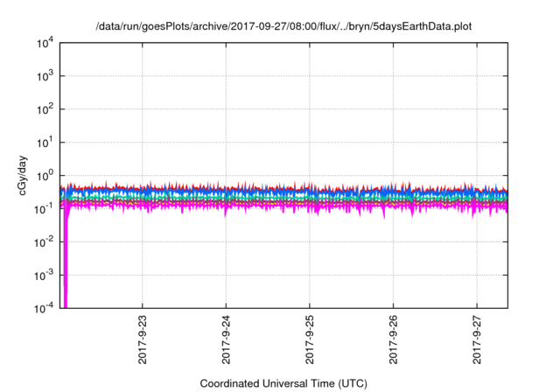The width and height of the screenshot is (560, 392).
Task: Click the 10^4 y-axis tick label
Action: pyautogui.click(x=45, y=43)
